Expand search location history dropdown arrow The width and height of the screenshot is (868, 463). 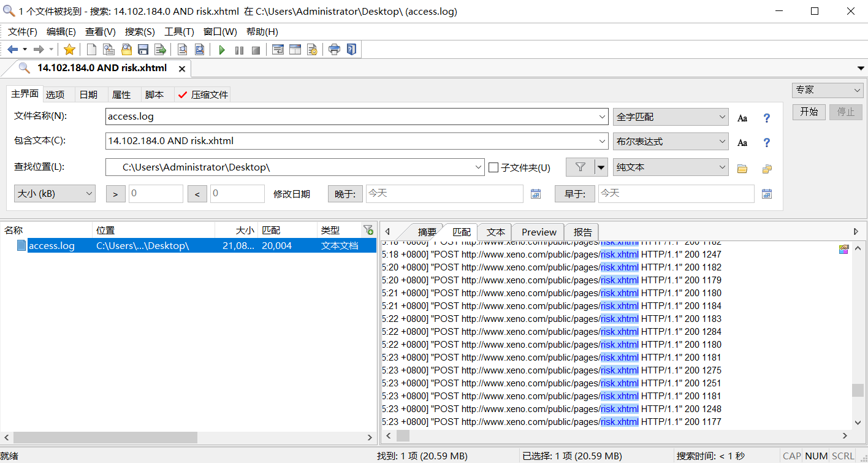click(479, 167)
